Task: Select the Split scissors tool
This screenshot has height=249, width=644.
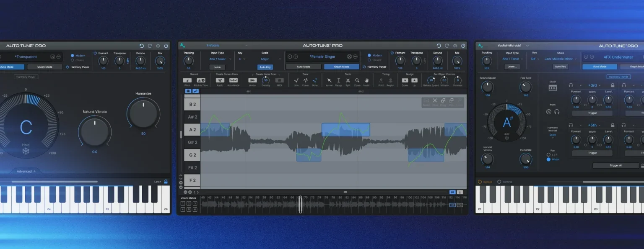Action: coord(348,80)
